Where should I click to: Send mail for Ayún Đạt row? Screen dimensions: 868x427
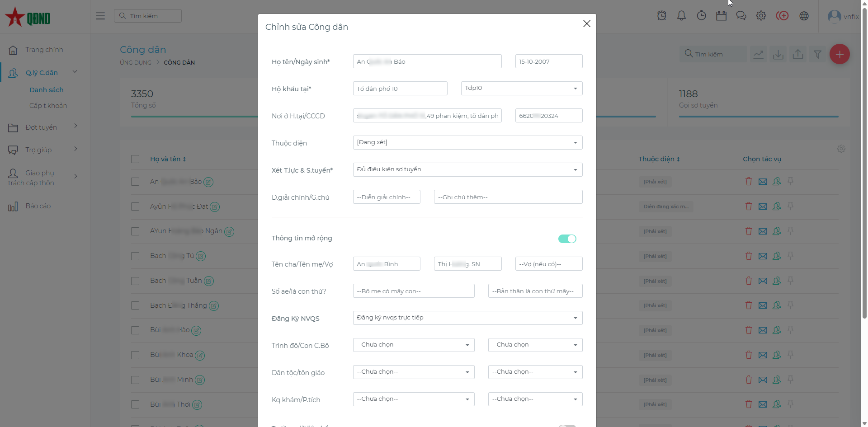point(763,206)
